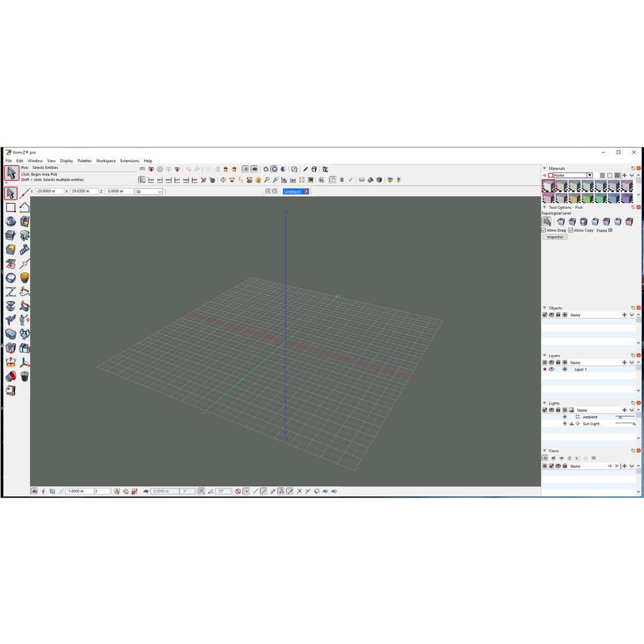Select the rectangle drawing tool
Viewport: 644px width, 644px height.
11,208
